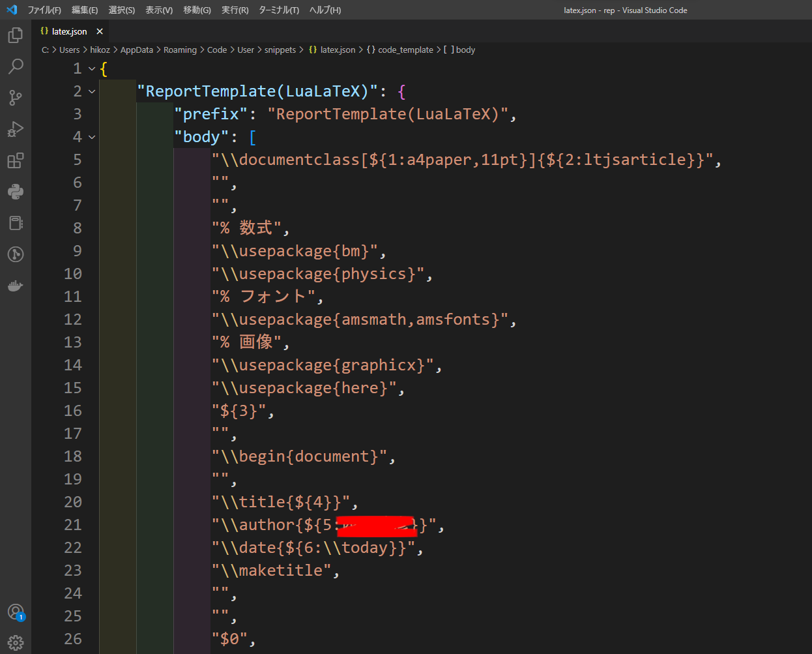Collapse the fold arrow on line 2
The height and width of the screenshot is (654, 812).
click(x=92, y=91)
